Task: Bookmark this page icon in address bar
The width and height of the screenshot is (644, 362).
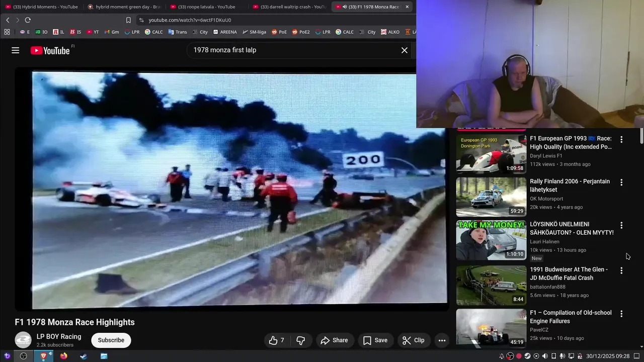Action: (128, 20)
